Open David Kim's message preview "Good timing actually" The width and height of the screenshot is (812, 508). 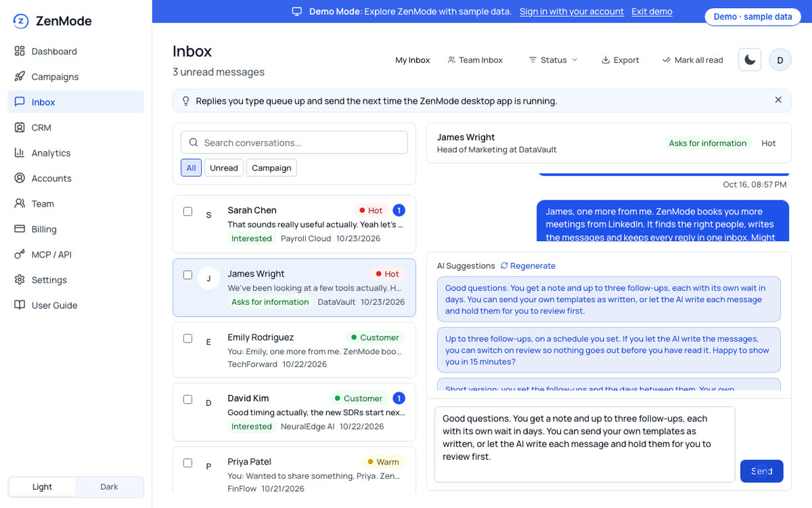point(317,412)
